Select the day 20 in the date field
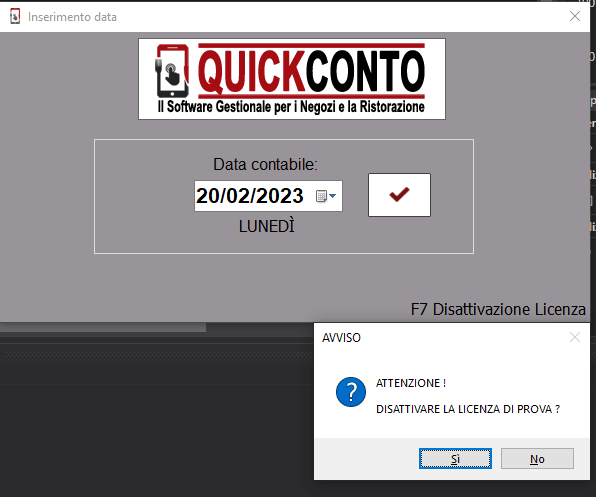The height and width of the screenshot is (497, 596). pyautogui.click(x=207, y=196)
